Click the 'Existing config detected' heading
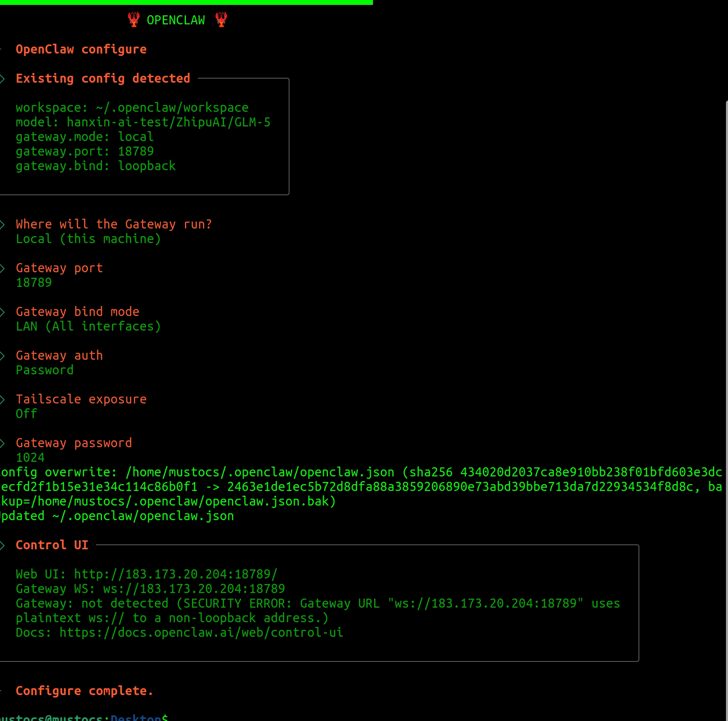The height and width of the screenshot is (721, 728). point(103,79)
